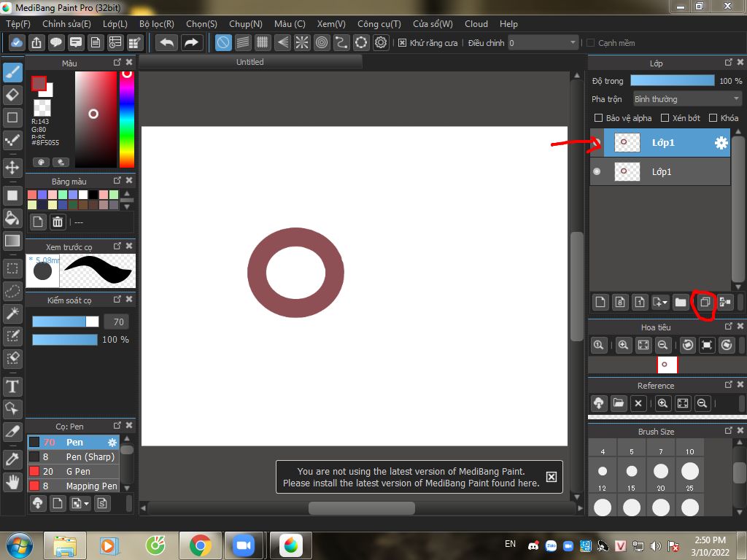Open Lớp1 layer settings gear
Image resolution: width=747 pixels, height=560 pixels.
[x=721, y=142]
